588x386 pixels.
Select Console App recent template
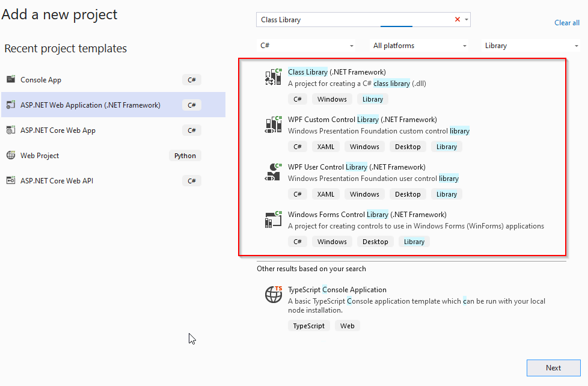113,79
